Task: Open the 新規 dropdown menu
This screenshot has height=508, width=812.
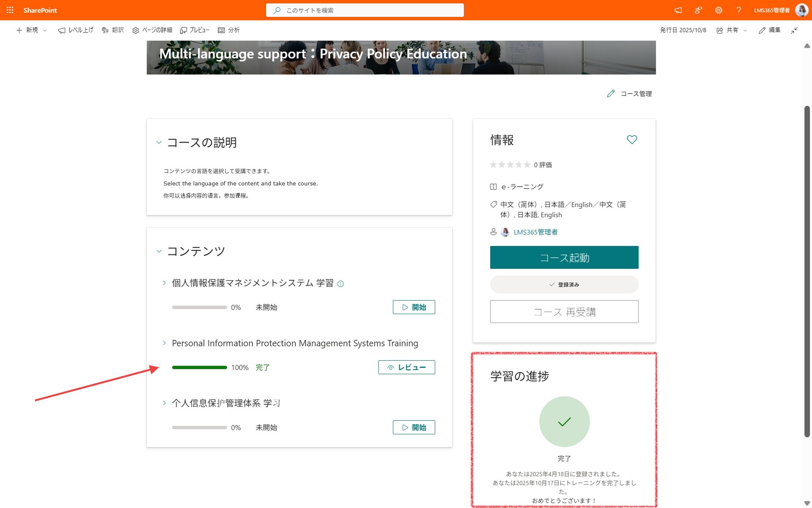Action: pyautogui.click(x=31, y=30)
